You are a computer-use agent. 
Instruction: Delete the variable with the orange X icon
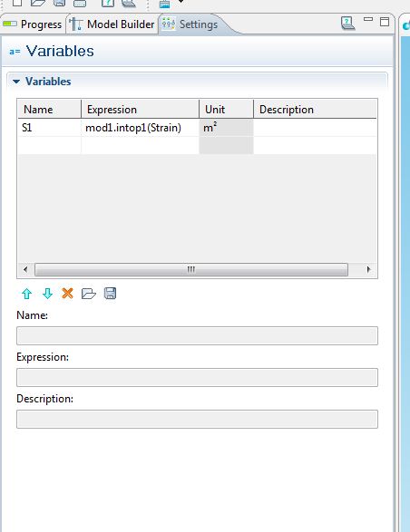point(68,293)
